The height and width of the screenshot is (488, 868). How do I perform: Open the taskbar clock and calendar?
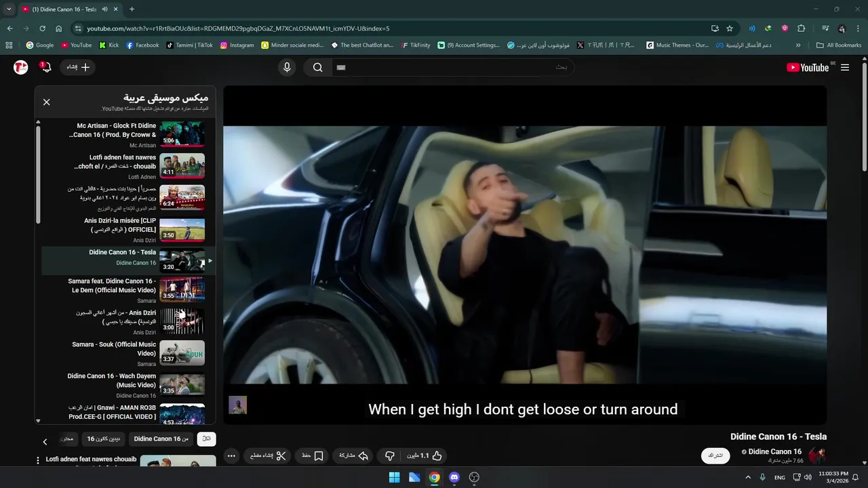833,477
